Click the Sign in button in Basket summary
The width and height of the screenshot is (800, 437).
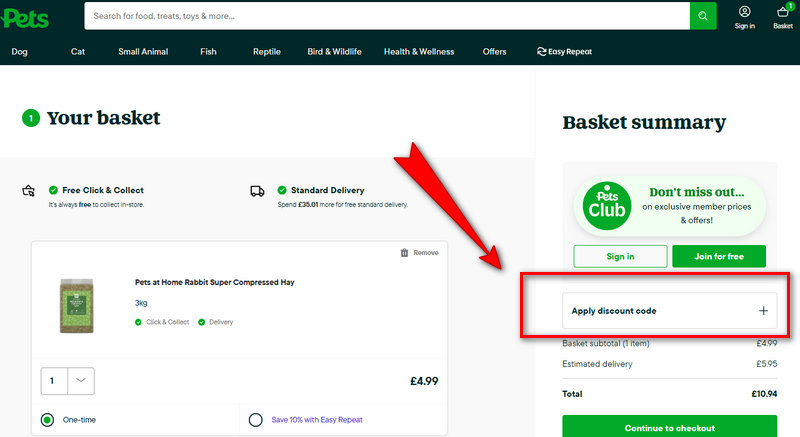pos(620,256)
